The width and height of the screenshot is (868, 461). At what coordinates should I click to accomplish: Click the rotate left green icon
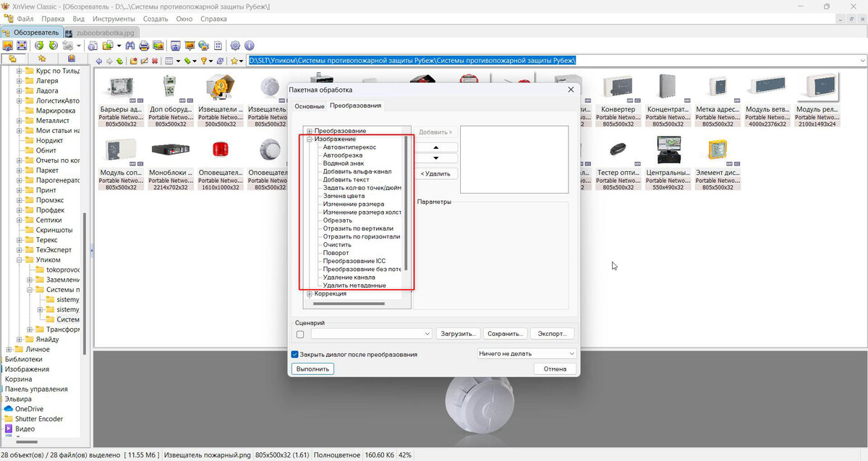[40, 46]
